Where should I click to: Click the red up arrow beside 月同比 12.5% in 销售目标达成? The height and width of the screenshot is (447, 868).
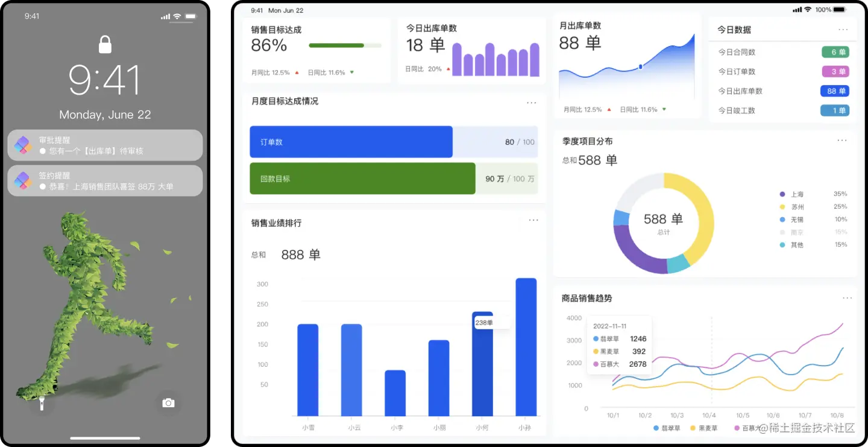point(297,72)
